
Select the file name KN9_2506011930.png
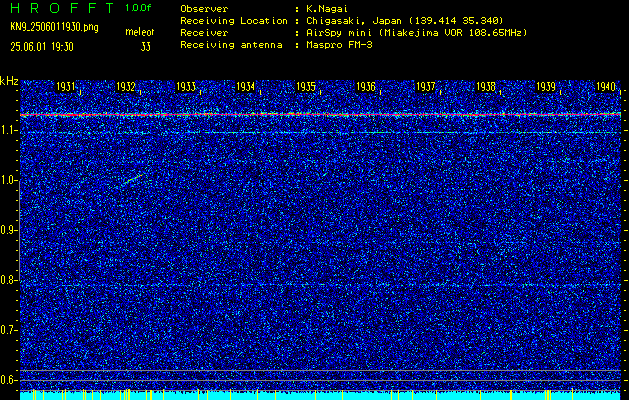pyautogui.click(x=54, y=27)
